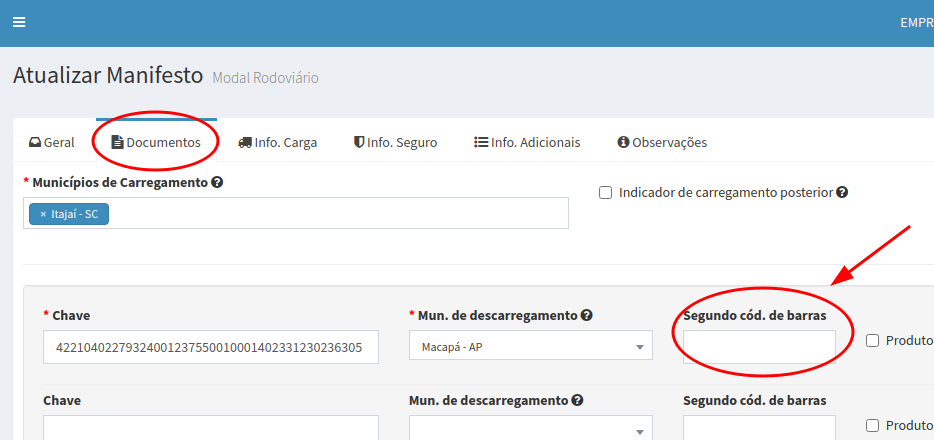Focus the first Segundo cód. de barras field
934x440 pixels.
click(759, 347)
